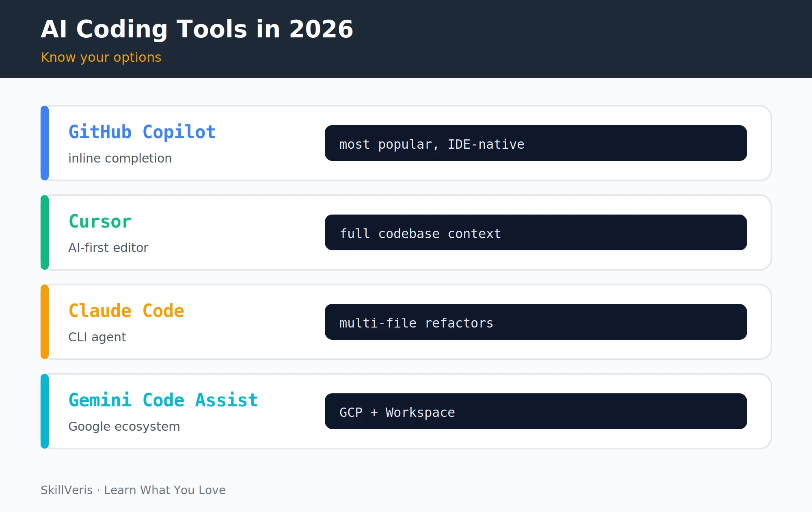The image size is (812, 512).
Task: Click the Cursor heading
Action: (x=100, y=221)
